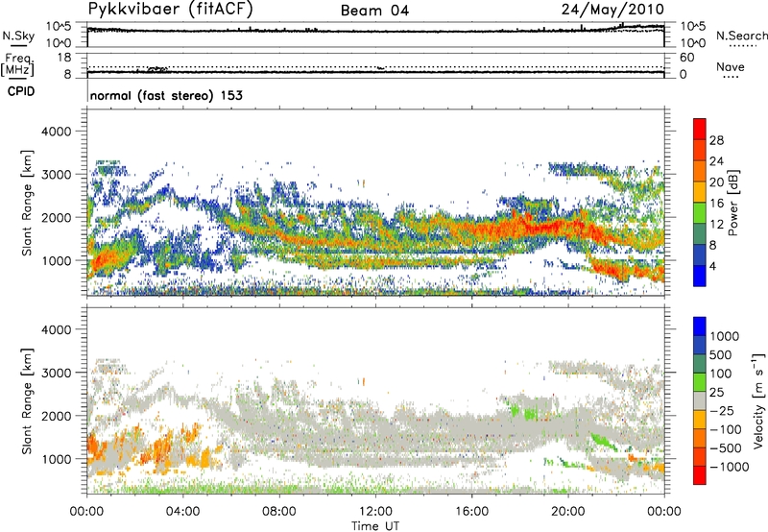
Task: Click the 'Pykkvibaer (fitACF)' title text
Action: click(x=171, y=9)
